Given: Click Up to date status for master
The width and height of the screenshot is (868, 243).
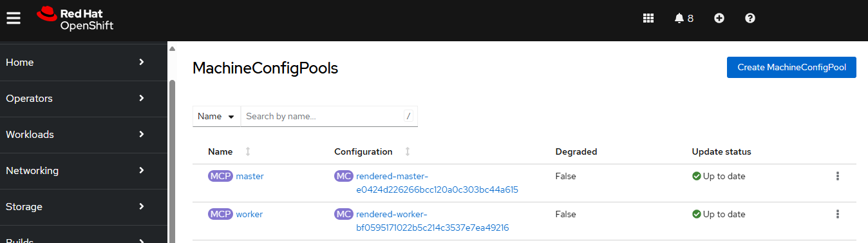Looking at the screenshot, I should tap(724, 176).
